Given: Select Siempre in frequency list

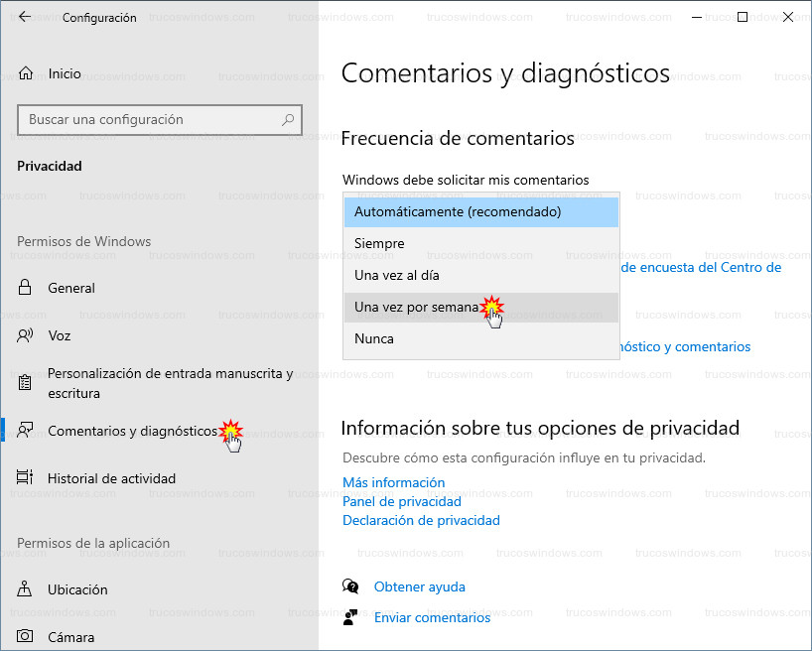Looking at the screenshot, I should pos(481,243).
